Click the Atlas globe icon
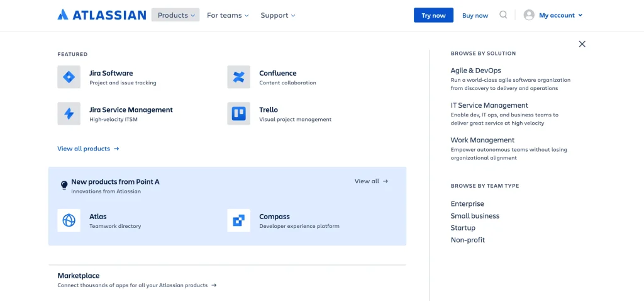 click(69, 220)
